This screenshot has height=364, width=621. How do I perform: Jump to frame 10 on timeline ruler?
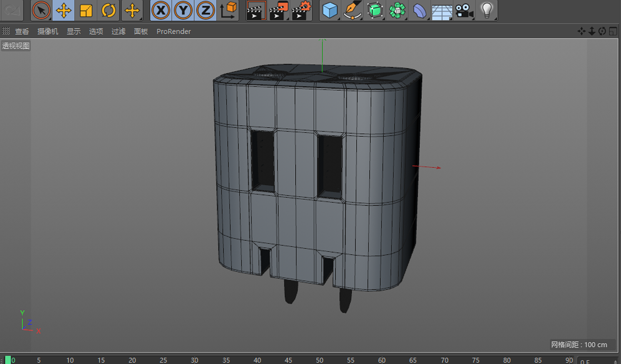click(x=70, y=360)
